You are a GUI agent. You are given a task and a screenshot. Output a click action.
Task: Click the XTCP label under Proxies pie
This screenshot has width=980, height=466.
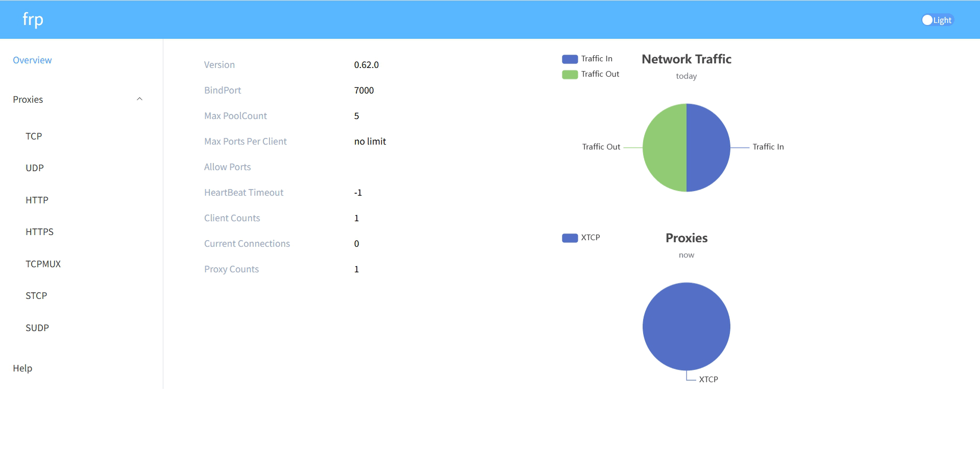point(708,380)
